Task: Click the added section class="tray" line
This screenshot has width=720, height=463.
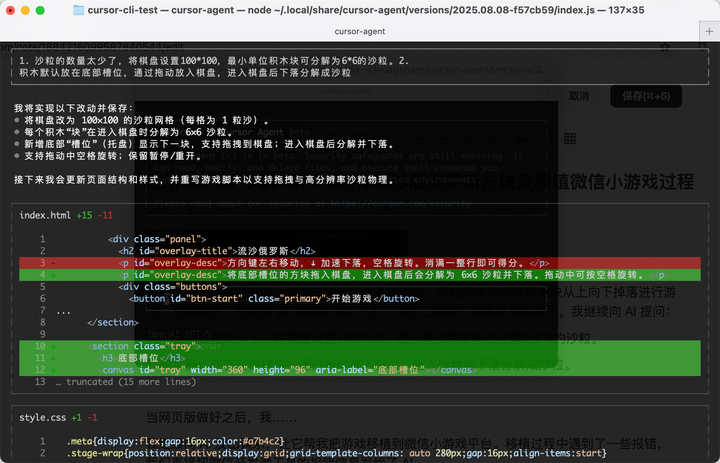Action: [360, 346]
